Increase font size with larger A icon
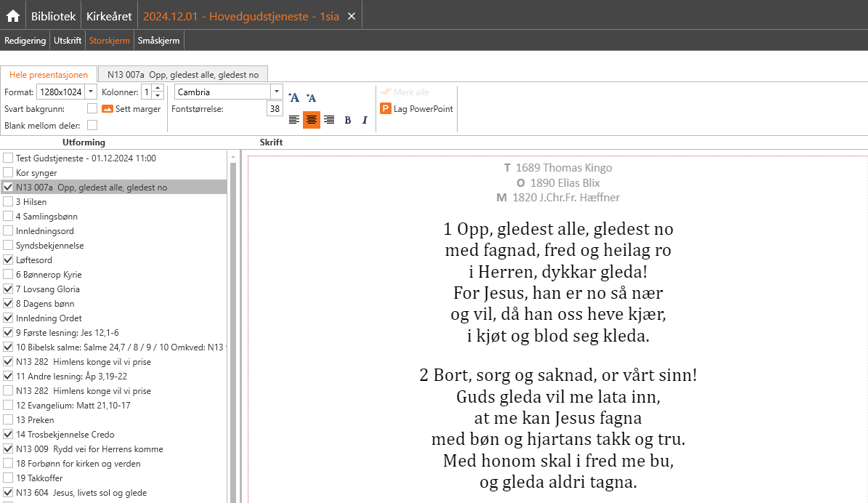Viewport: 868px width, 503px height. [294, 98]
